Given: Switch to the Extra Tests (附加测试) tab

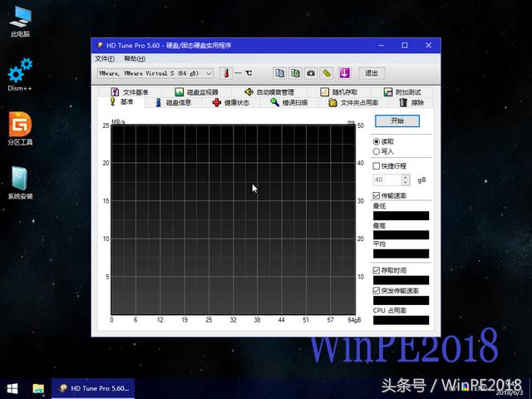Looking at the screenshot, I should (402, 92).
